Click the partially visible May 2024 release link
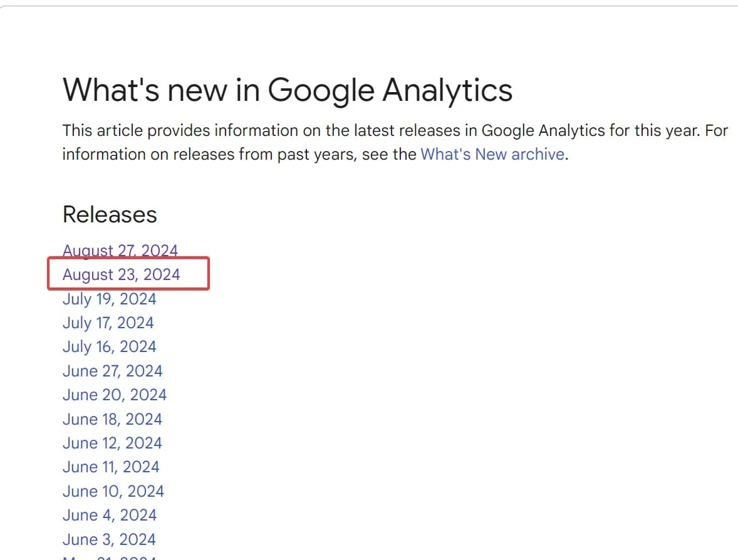Image resolution: width=738 pixels, height=560 pixels. pos(109,557)
